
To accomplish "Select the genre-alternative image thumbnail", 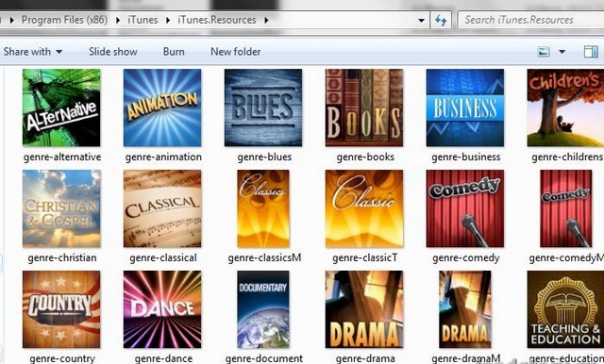I will (61, 108).
